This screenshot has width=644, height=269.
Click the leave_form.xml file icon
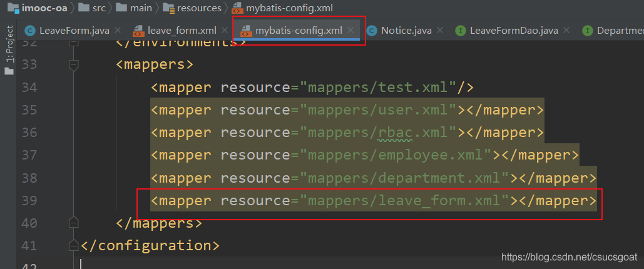tap(138, 31)
